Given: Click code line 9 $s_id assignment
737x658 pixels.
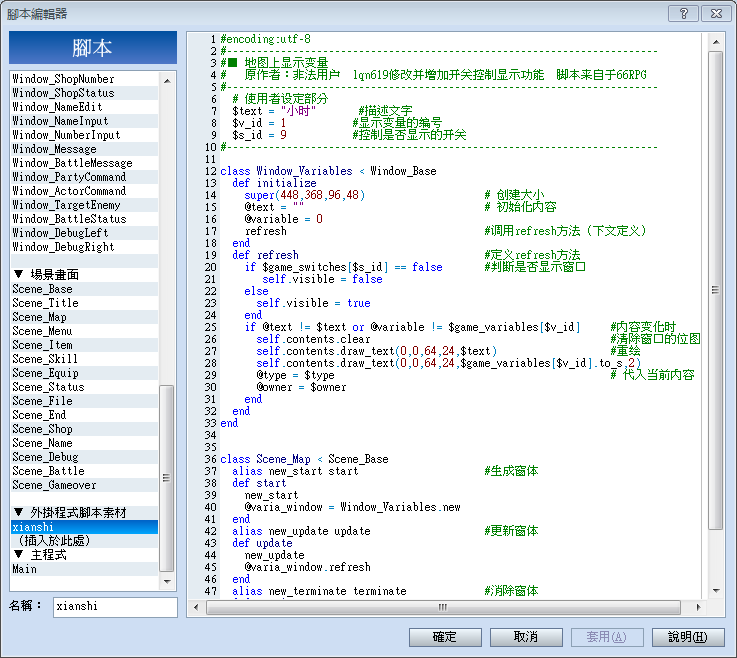Looking at the screenshot, I should pyautogui.click(x=259, y=135).
